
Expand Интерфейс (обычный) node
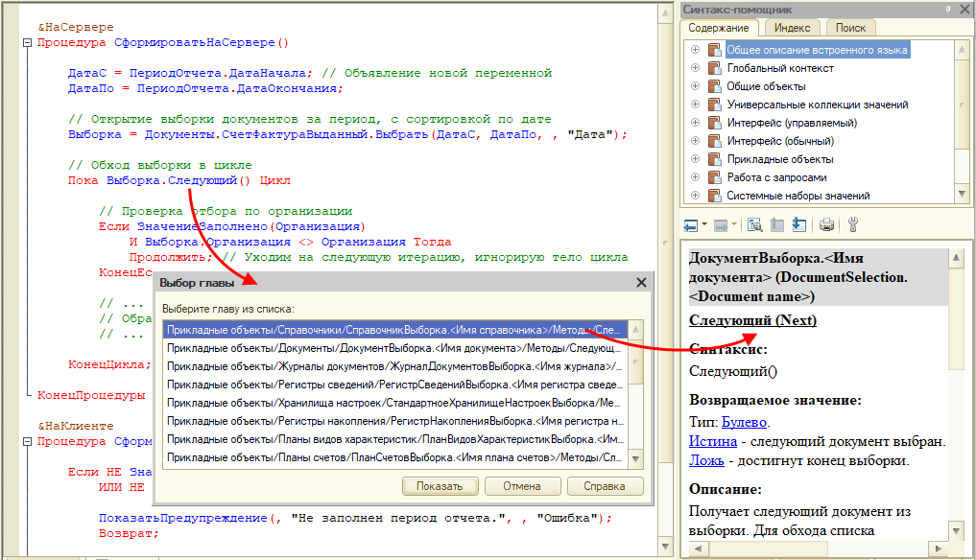[695, 141]
